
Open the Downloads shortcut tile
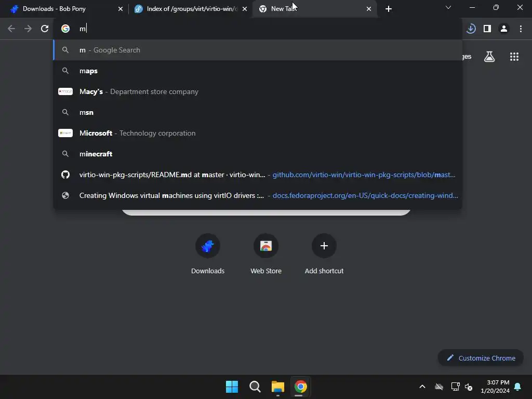point(208,254)
